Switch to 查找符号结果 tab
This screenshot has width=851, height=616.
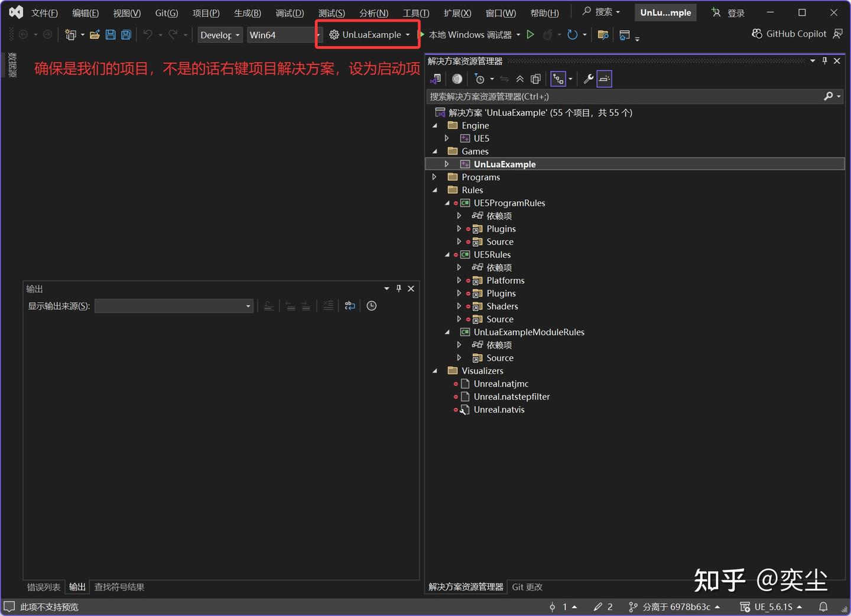pyautogui.click(x=119, y=587)
